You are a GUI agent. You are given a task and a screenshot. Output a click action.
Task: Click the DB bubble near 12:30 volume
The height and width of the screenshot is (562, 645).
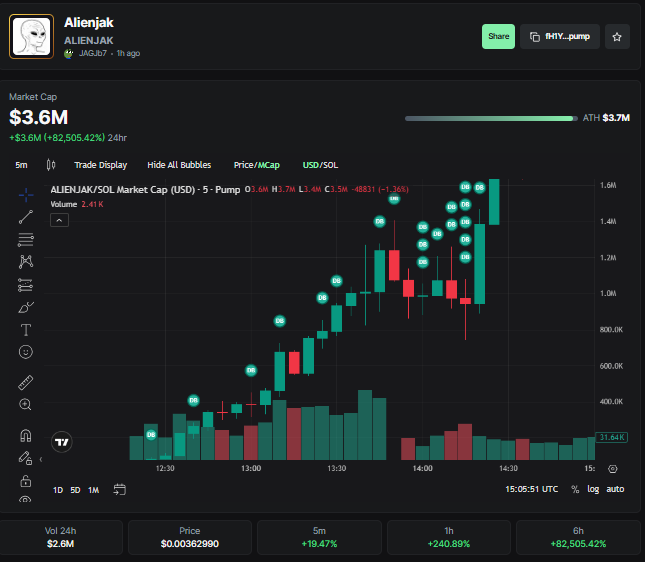pyautogui.click(x=151, y=434)
